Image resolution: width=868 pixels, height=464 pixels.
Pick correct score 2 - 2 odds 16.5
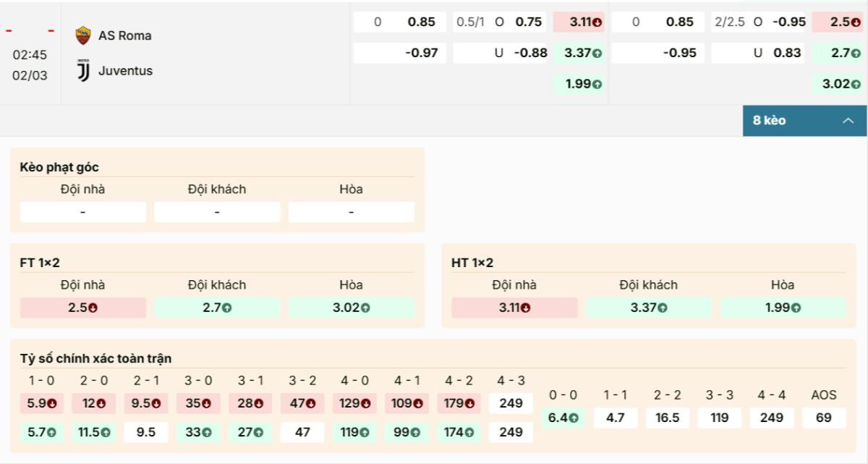[667, 418]
